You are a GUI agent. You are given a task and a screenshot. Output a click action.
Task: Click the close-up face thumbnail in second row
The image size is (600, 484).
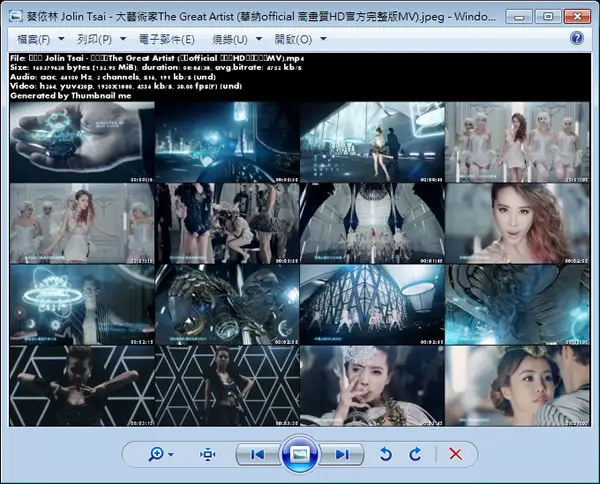click(x=517, y=223)
